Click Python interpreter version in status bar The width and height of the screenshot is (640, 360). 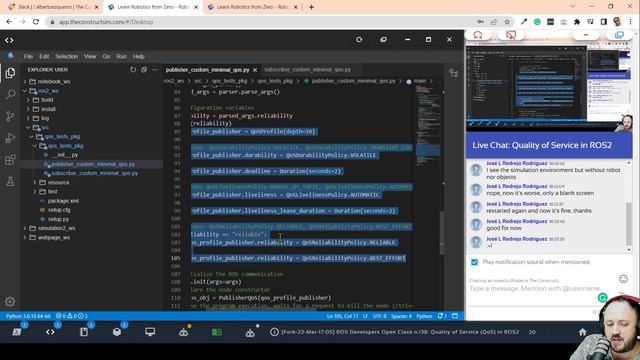click(28, 316)
